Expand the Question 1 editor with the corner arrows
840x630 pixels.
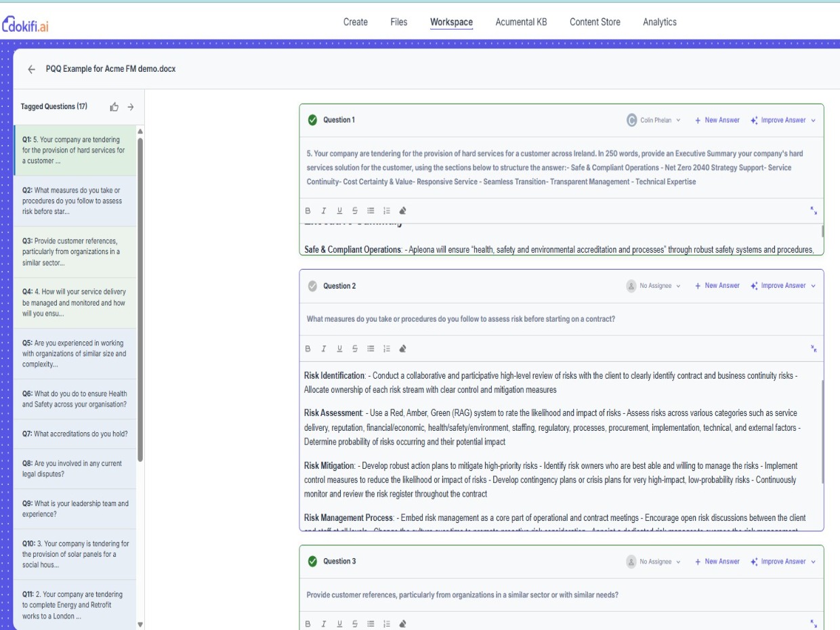[814, 211]
